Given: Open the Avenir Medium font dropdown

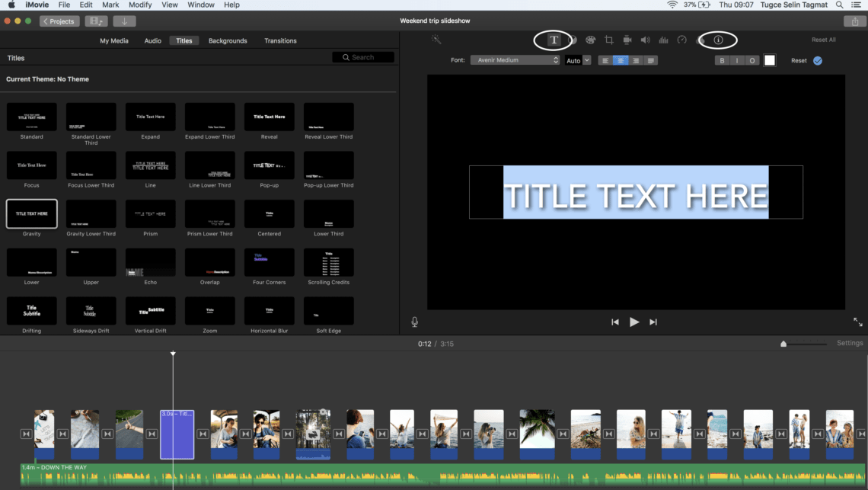Looking at the screenshot, I should click(x=515, y=60).
